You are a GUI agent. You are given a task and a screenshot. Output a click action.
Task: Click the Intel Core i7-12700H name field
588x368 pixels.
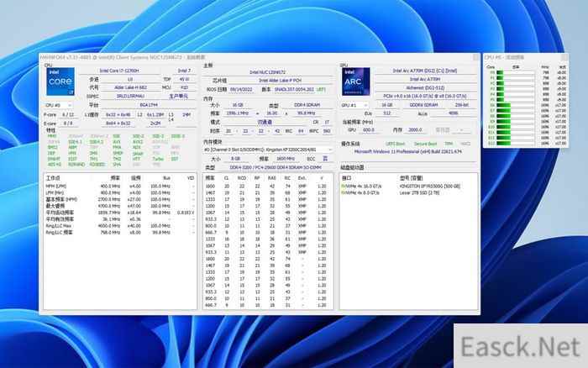[x=119, y=71]
